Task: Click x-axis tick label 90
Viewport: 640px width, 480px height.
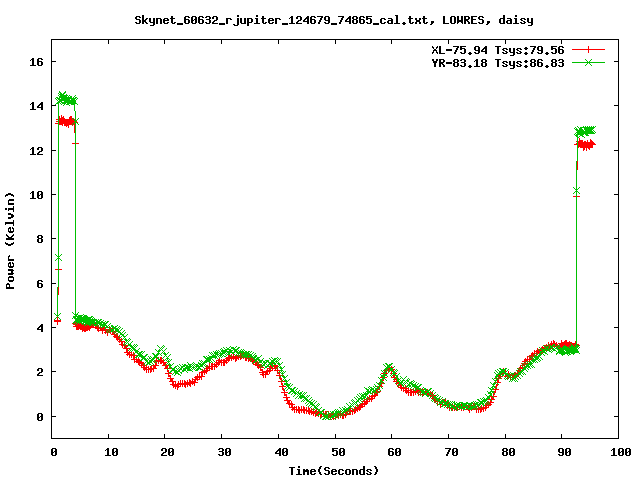Action: click(x=564, y=452)
